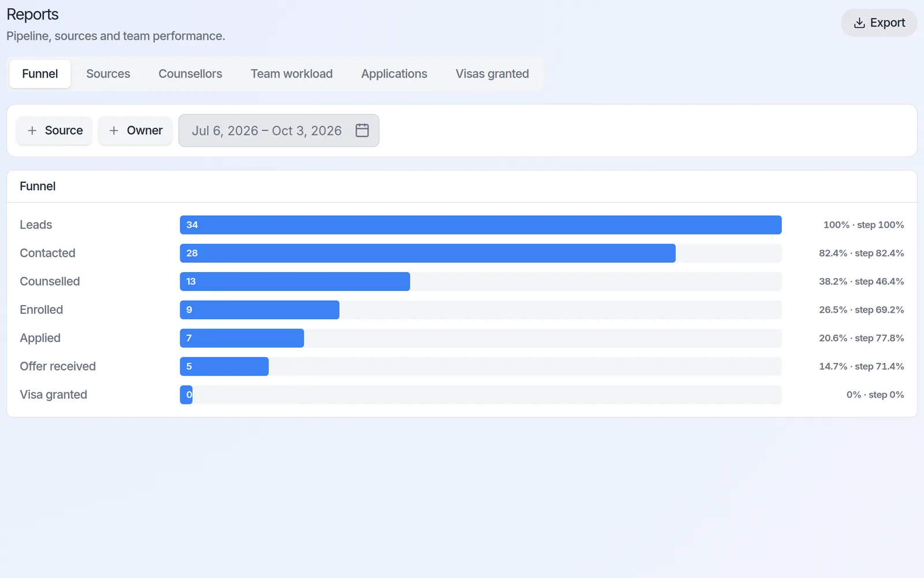Image resolution: width=924 pixels, height=578 pixels.
Task: Click the Counselled bar showing 13
Action: [x=295, y=281]
